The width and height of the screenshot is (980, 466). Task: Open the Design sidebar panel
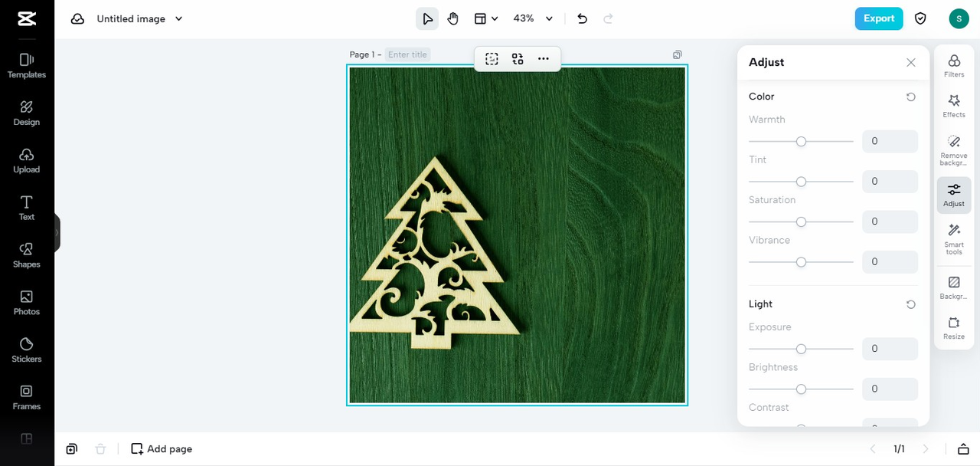point(27,113)
